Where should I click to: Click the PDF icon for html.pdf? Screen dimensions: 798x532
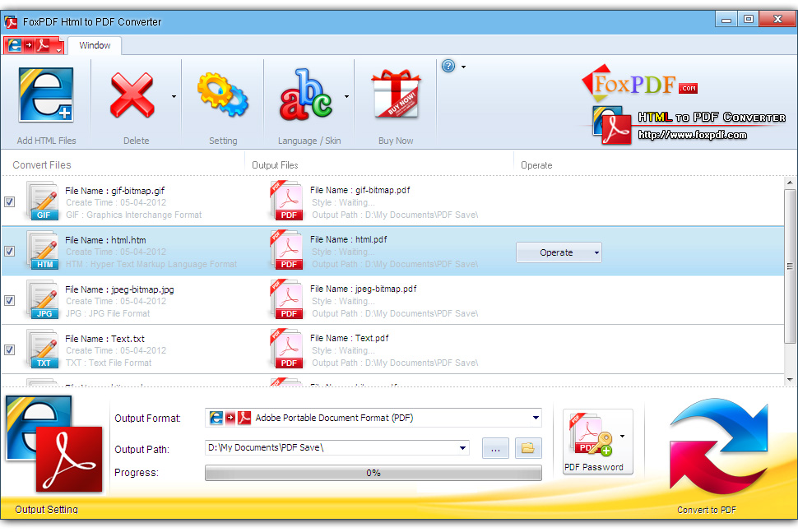286,250
